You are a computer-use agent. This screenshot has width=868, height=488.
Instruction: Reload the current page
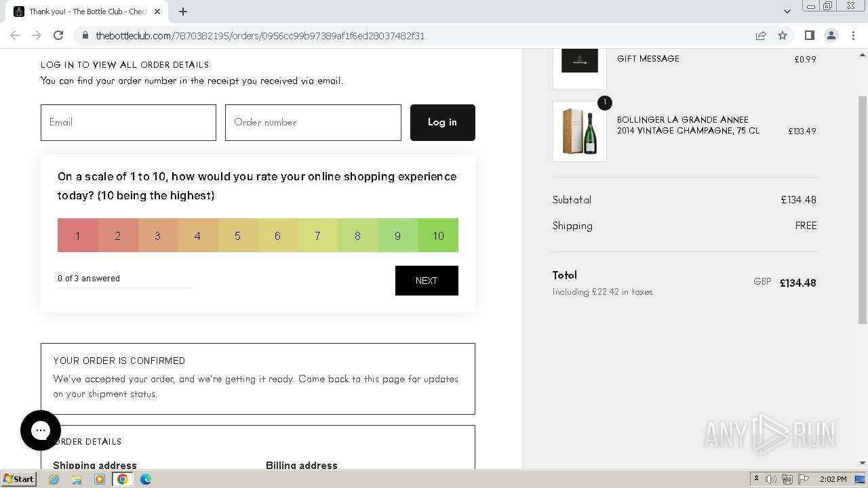pos(58,35)
